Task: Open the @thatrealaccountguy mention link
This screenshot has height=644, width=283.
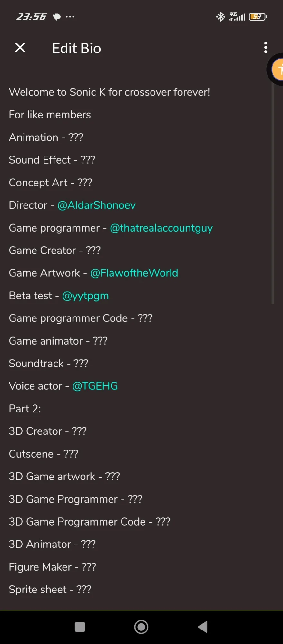Action: click(161, 228)
